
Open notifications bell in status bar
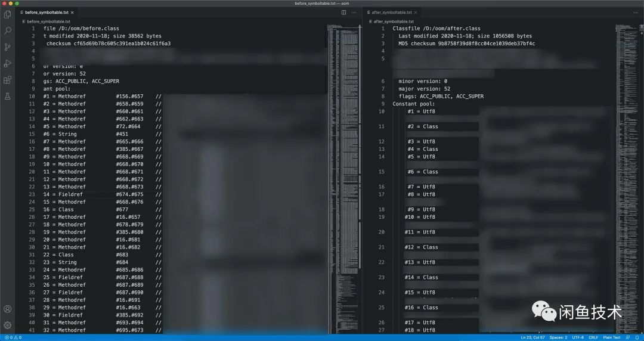[637, 337]
